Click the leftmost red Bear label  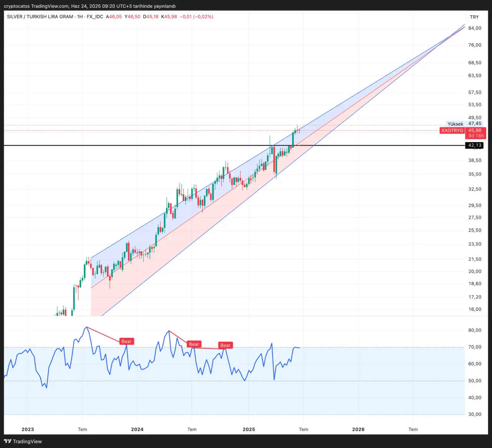[x=126, y=341]
